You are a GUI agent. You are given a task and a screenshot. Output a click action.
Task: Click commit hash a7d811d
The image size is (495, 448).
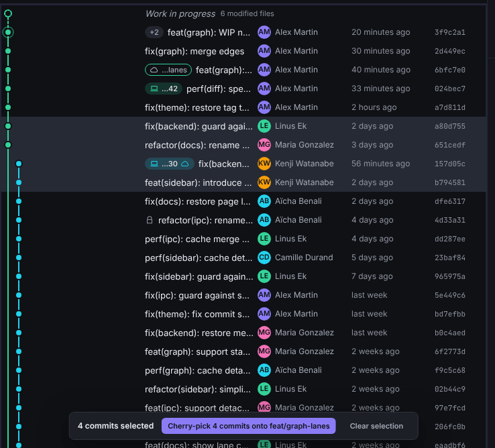450,107
